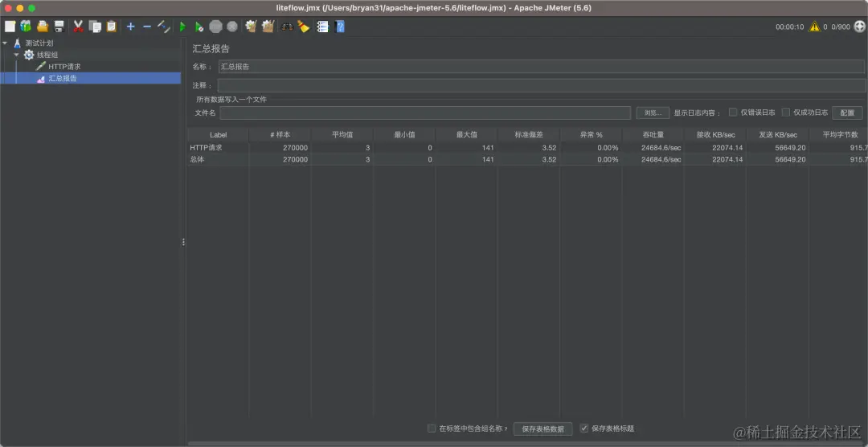Copy selected element using toolbar icon
Viewport: 868px width, 447px height.
coord(95,26)
